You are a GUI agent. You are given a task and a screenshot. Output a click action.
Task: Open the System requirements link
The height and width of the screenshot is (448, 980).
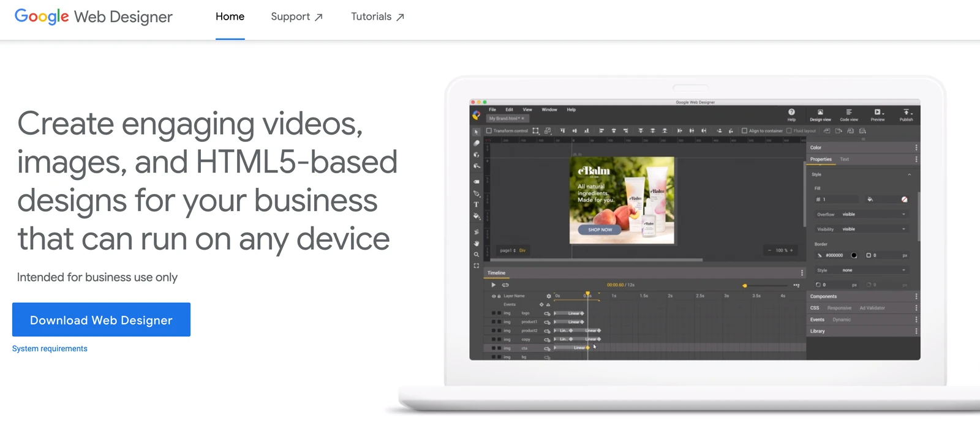pyautogui.click(x=50, y=349)
